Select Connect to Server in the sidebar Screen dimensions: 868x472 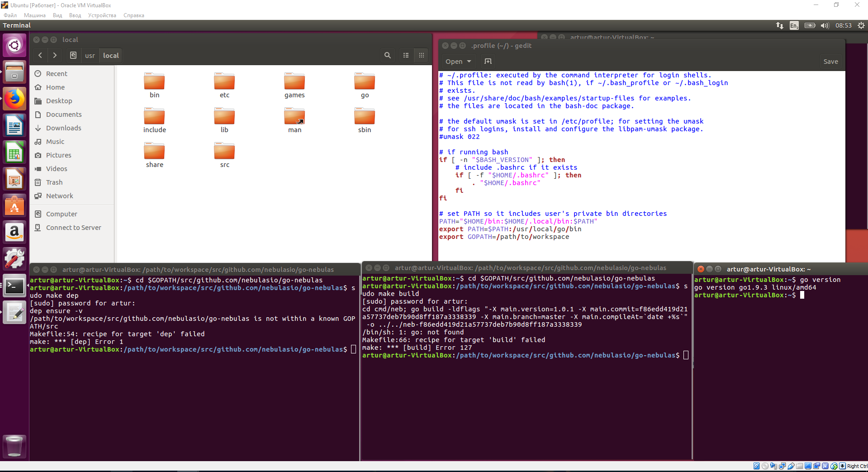click(73, 227)
